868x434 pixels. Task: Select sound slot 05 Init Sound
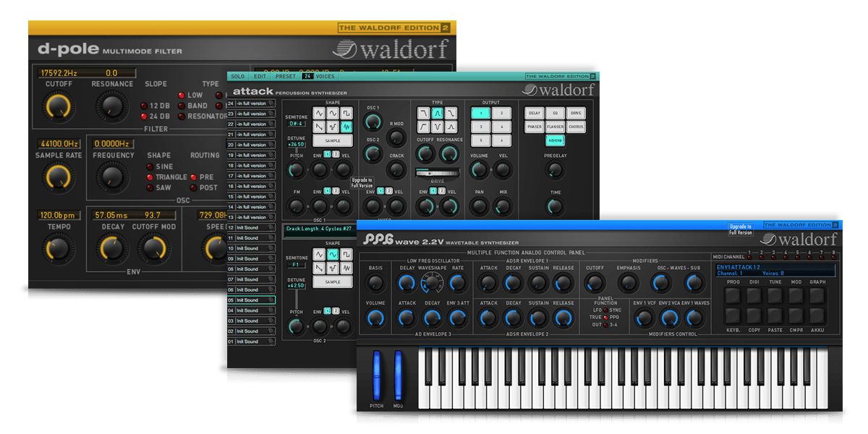coord(252,300)
